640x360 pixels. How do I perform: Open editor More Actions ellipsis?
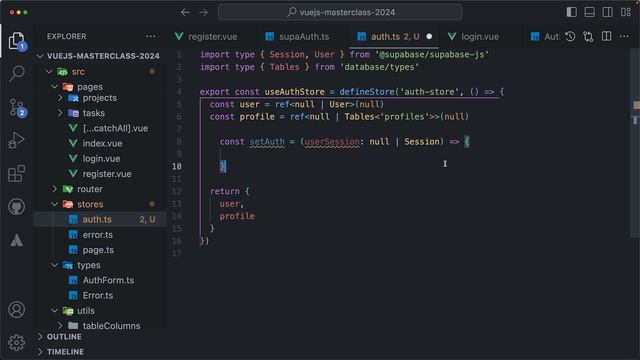624,36
